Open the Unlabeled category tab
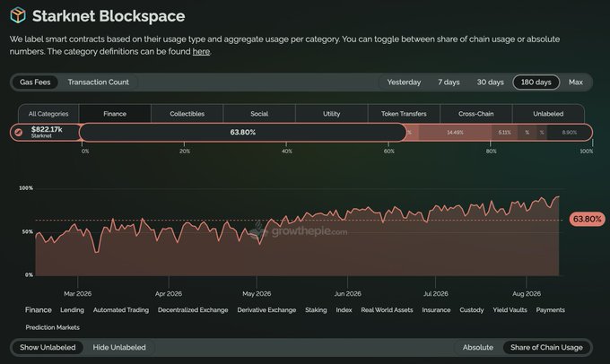This screenshot has width=610, height=364. click(548, 114)
